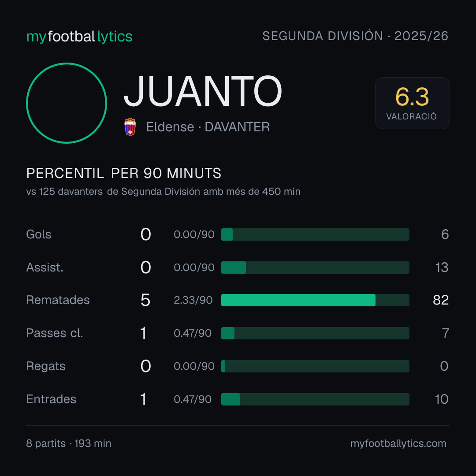This screenshot has height=476, width=476.
Task: Open the myfootballytics.com footer link
Action: (398, 443)
